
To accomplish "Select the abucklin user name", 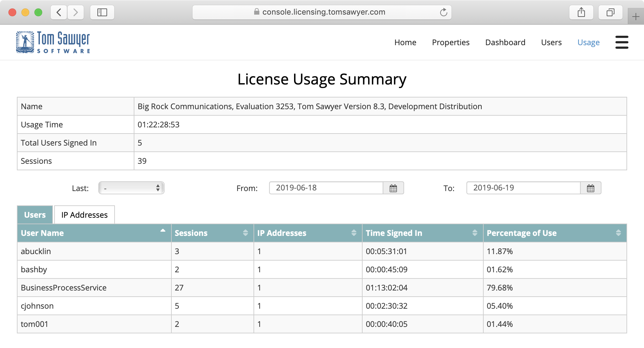I will point(36,251).
